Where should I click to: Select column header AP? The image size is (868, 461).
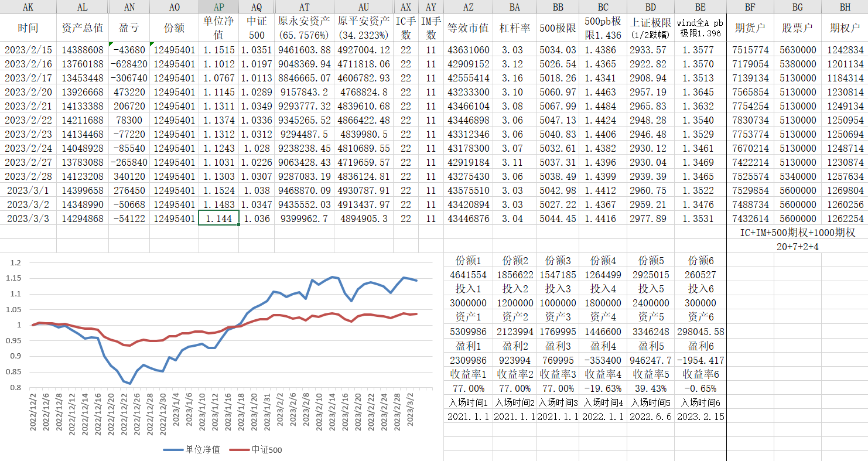[x=218, y=7]
